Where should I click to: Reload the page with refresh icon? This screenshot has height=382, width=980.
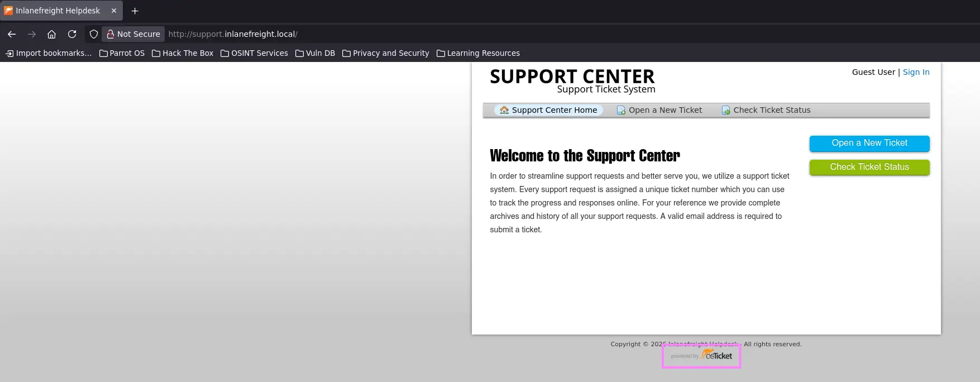coord(72,34)
